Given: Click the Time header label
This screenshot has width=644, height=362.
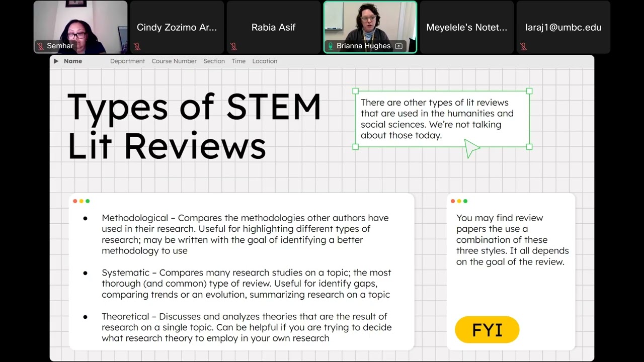Looking at the screenshot, I should point(238,61).
